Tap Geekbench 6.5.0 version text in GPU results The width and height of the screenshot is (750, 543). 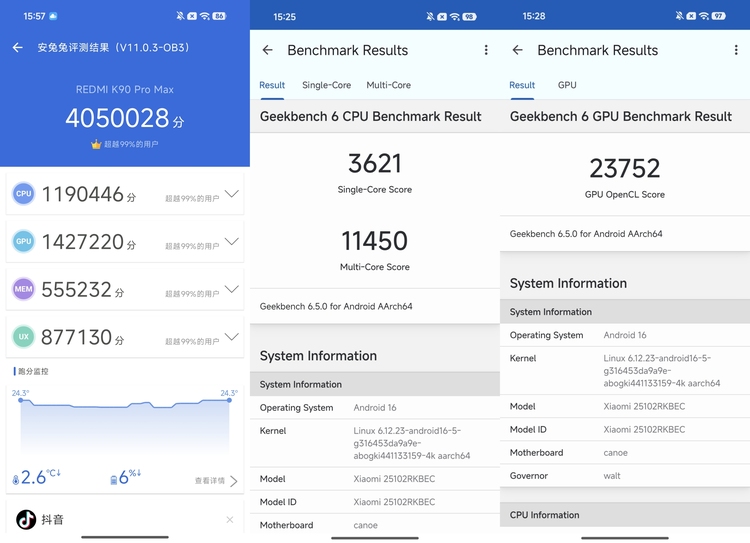click(x=586, y=234)
